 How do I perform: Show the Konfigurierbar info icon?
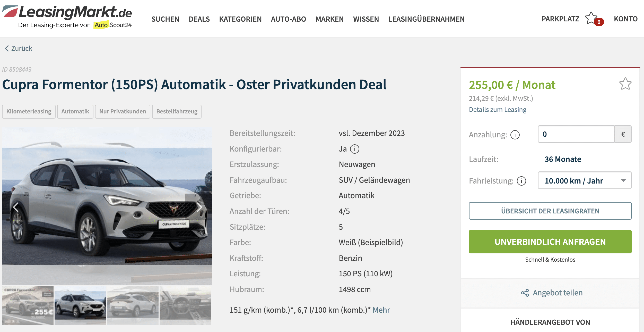[x=355, y=149]
